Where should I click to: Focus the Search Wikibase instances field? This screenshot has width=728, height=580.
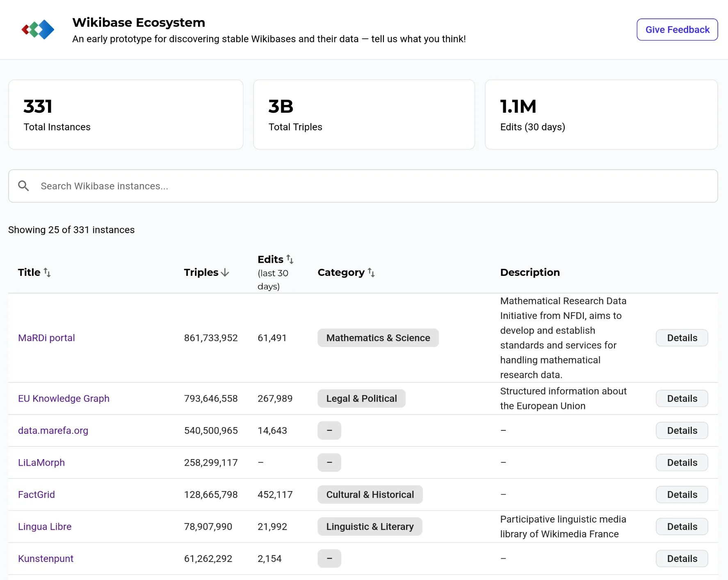click(x=363, y=186)
